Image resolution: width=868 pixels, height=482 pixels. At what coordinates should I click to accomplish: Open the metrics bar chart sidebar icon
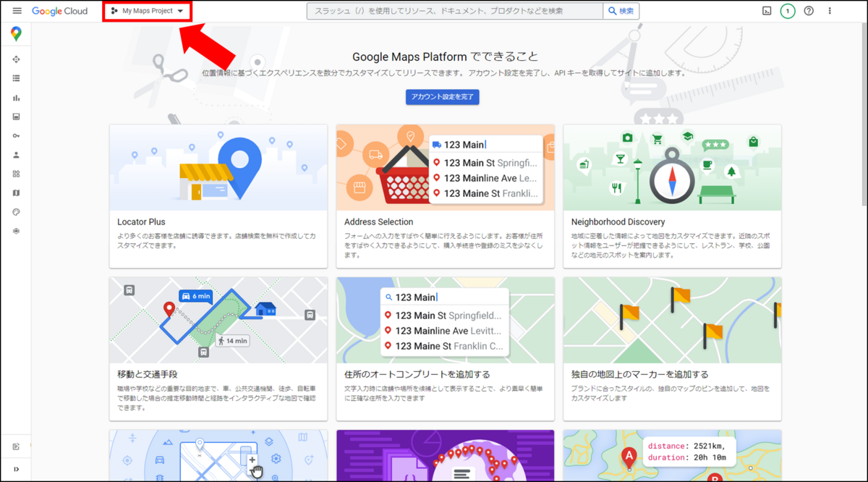tap(16, 98)
